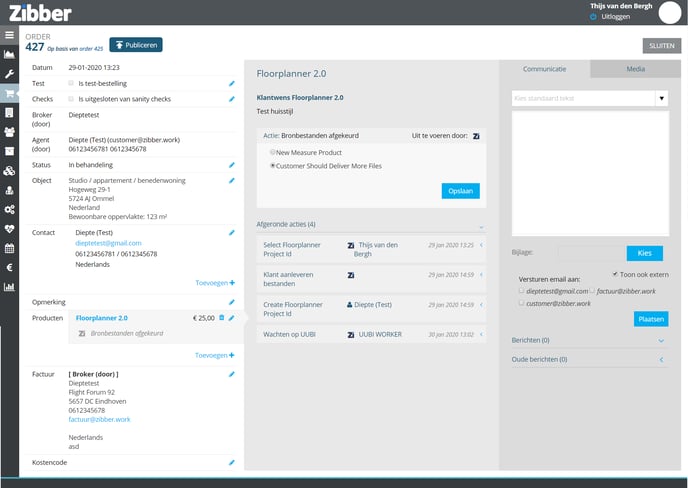Delete the Floorplanner 2.0 product via trash icon

click(x=222, y=318)
